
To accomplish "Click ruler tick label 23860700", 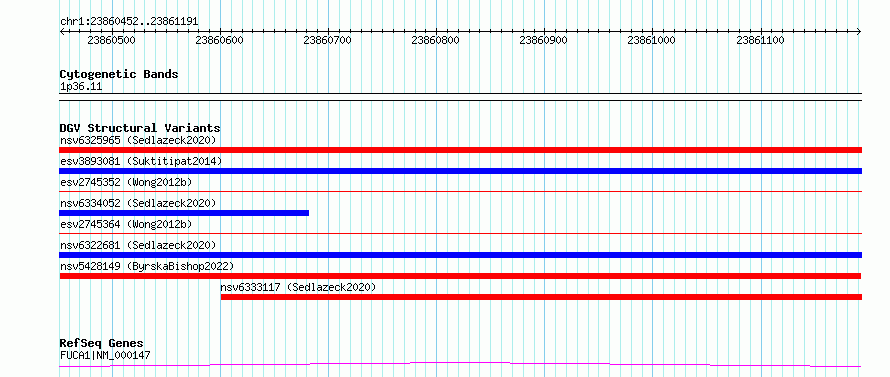I will click(328, 40).
